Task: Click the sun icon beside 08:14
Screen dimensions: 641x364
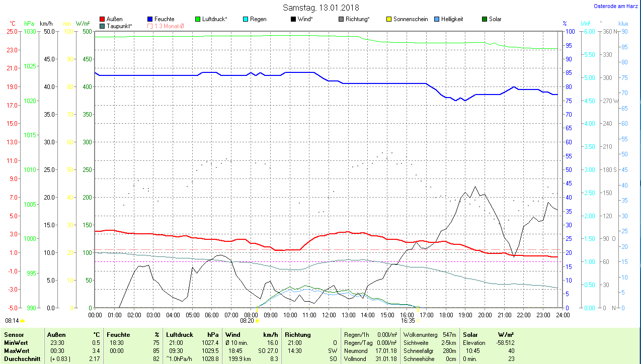Action: point(22,320)
